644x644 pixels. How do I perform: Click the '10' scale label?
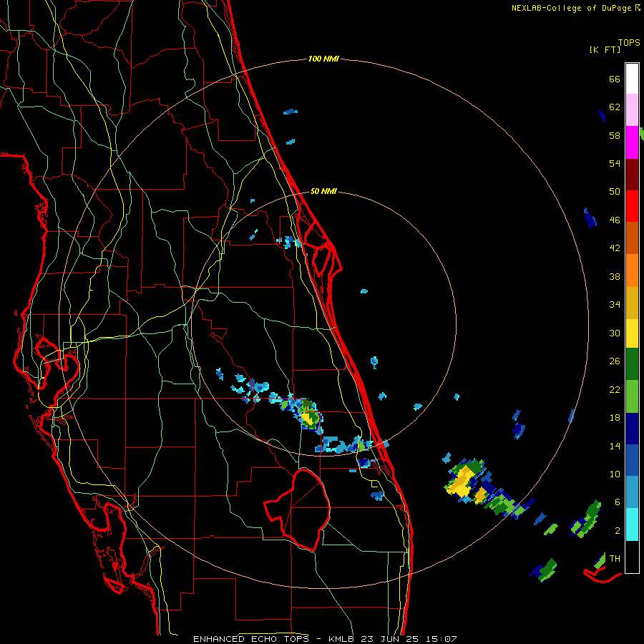tap(615, 474)
